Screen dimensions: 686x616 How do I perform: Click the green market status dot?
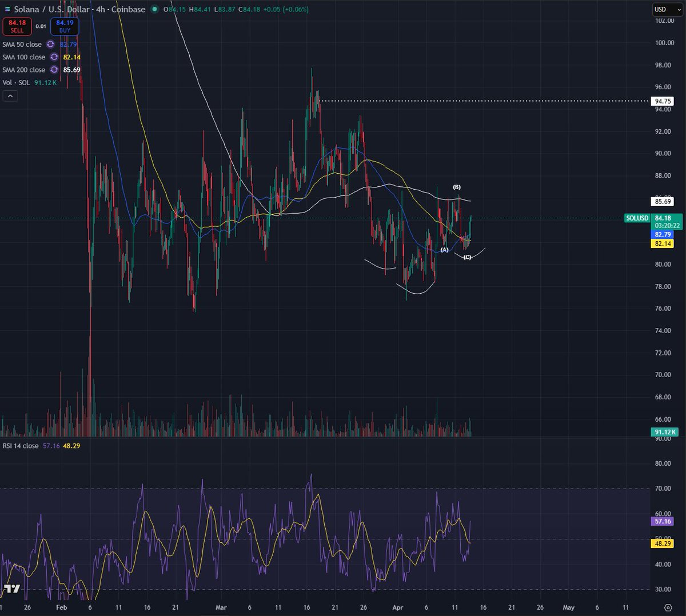pyautogui.click(x=155, y=9)
